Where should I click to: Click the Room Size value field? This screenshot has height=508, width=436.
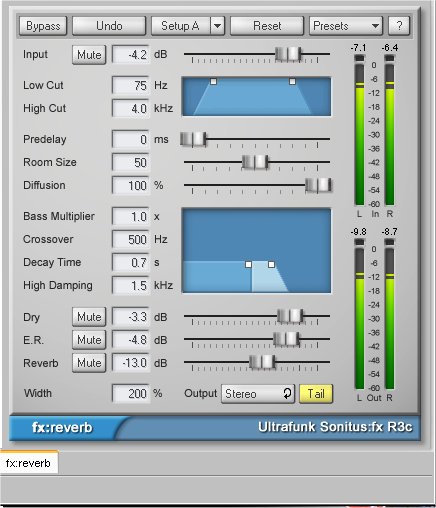pos(131,162)
